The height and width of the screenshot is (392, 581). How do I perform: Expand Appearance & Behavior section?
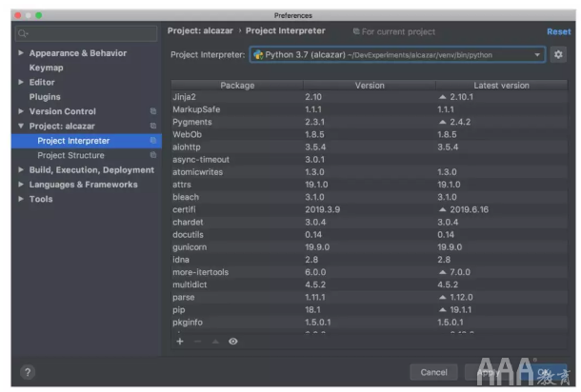tap(21, 53)
